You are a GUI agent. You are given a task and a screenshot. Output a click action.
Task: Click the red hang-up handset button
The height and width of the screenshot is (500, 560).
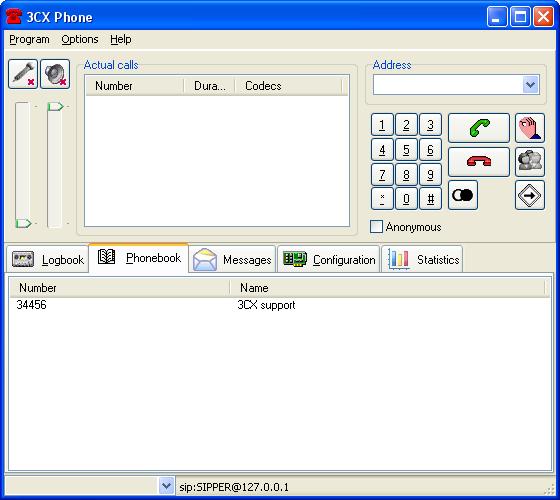tap(479, 162)
